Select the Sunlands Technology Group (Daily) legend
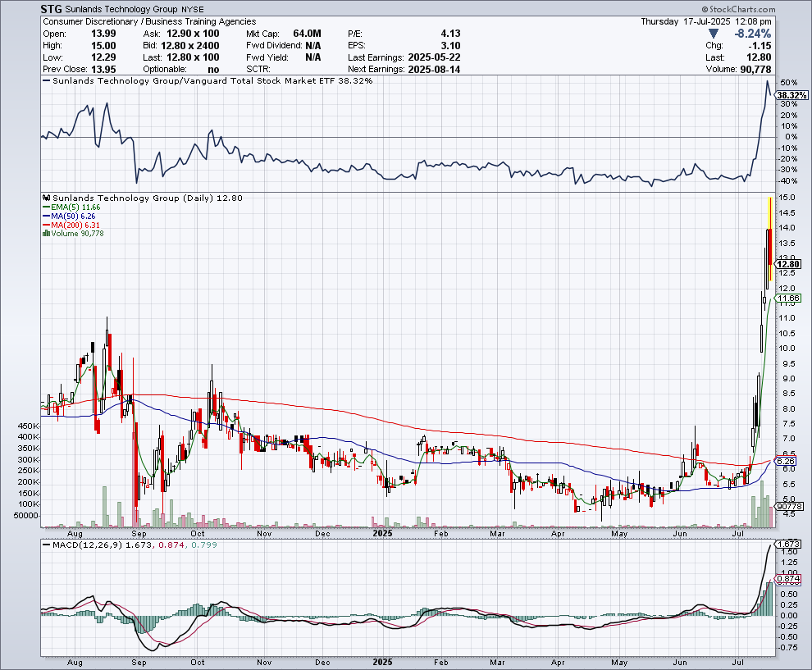812x670 pixels. (147, 198)
